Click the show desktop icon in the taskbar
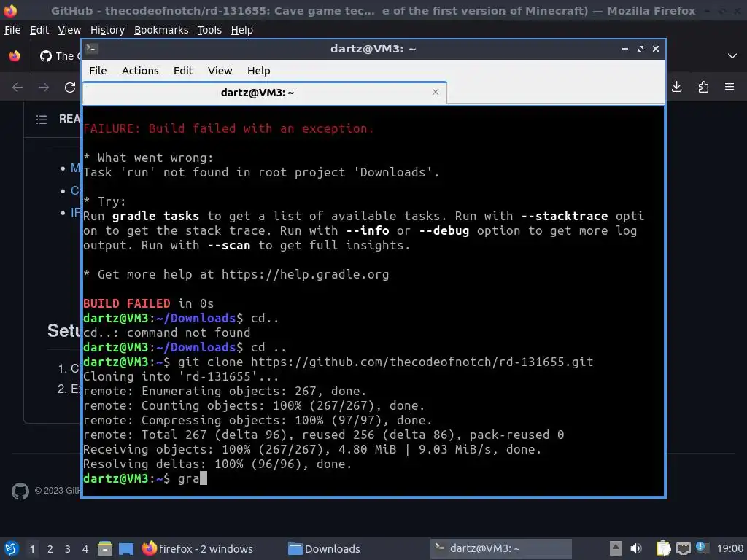747x560 pixels. [x=125, y=548]
